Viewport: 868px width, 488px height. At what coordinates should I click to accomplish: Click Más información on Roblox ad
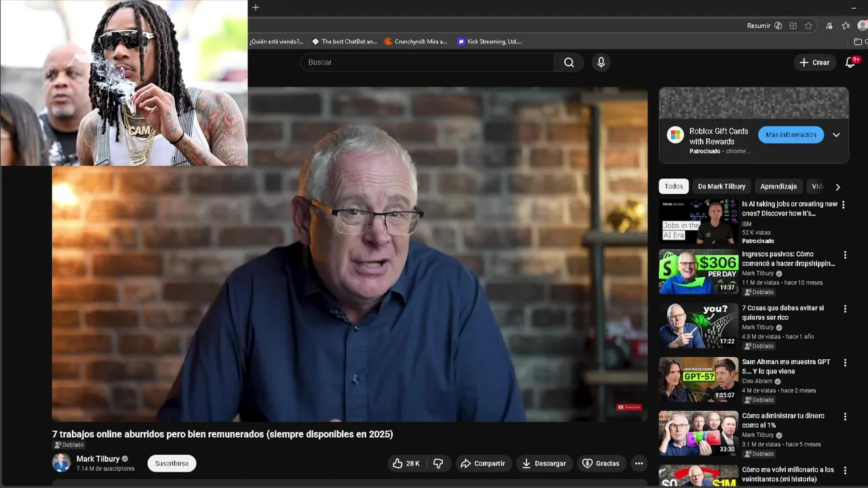[791, 135]
